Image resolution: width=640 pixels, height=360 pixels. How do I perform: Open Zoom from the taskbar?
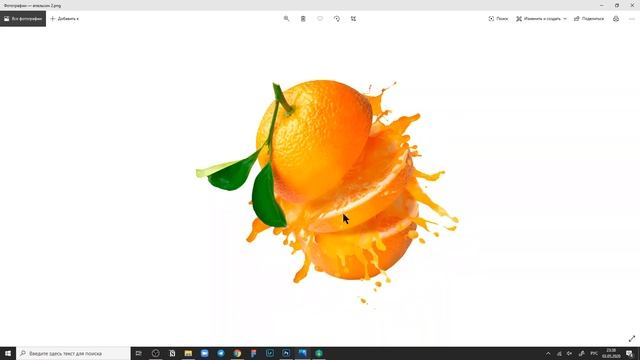(x=204, y=353)
